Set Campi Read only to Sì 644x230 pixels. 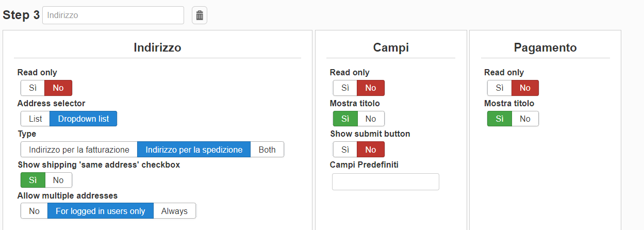tap(345, 88)
